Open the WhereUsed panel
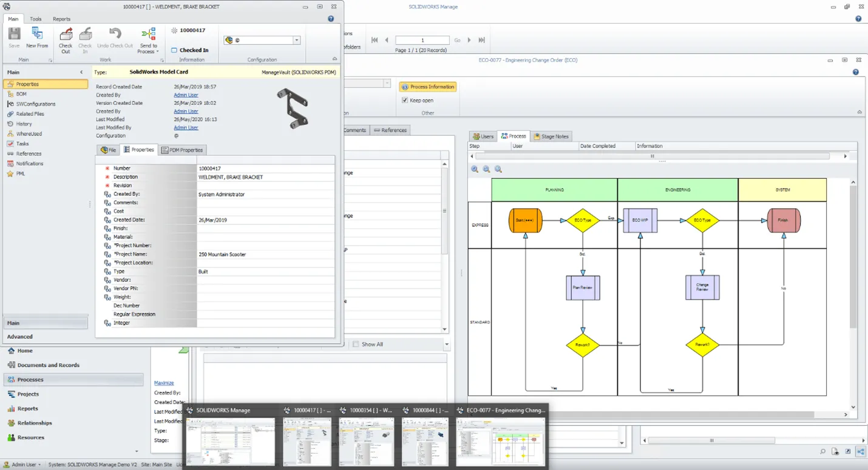Image resolution: width=868 pixels, height=470 pixels. click(x=29, y=133)
